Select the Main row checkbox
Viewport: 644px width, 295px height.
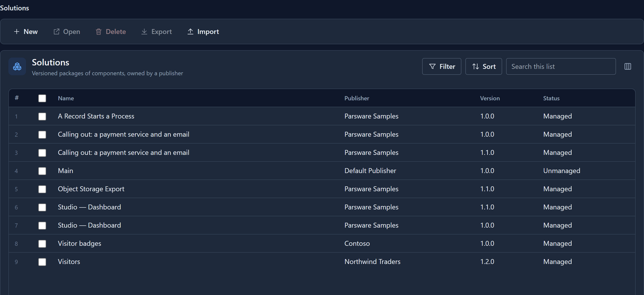pyautogui.click(x=42, y=171)
